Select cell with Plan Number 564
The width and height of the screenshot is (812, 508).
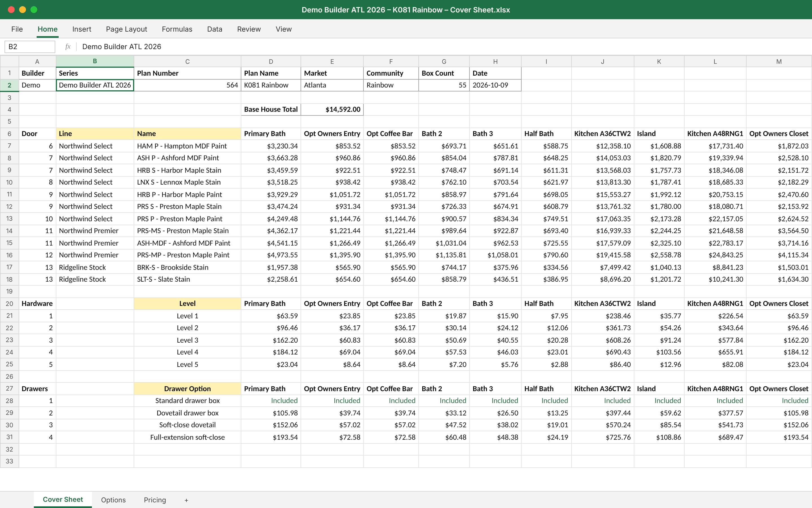tap(187, 85)
